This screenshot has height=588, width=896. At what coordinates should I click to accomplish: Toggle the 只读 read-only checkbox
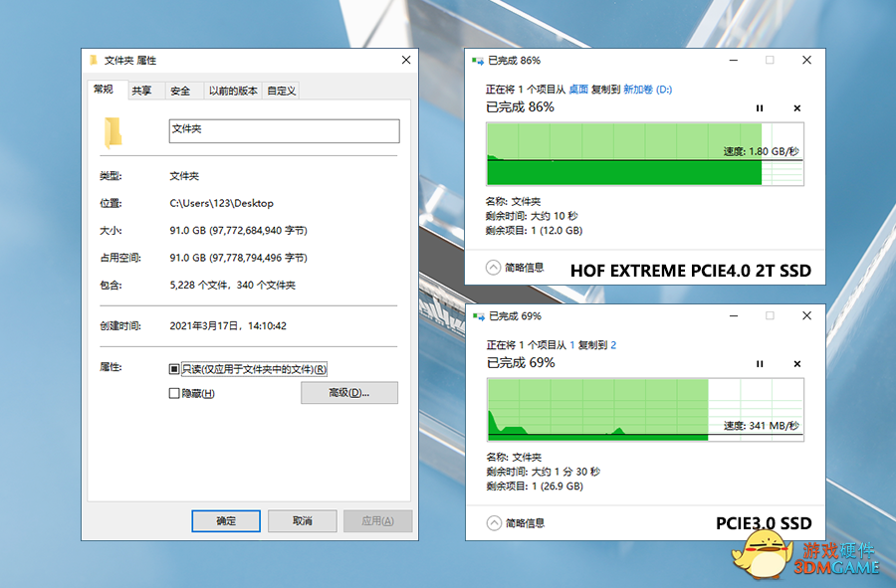[174, 369]
